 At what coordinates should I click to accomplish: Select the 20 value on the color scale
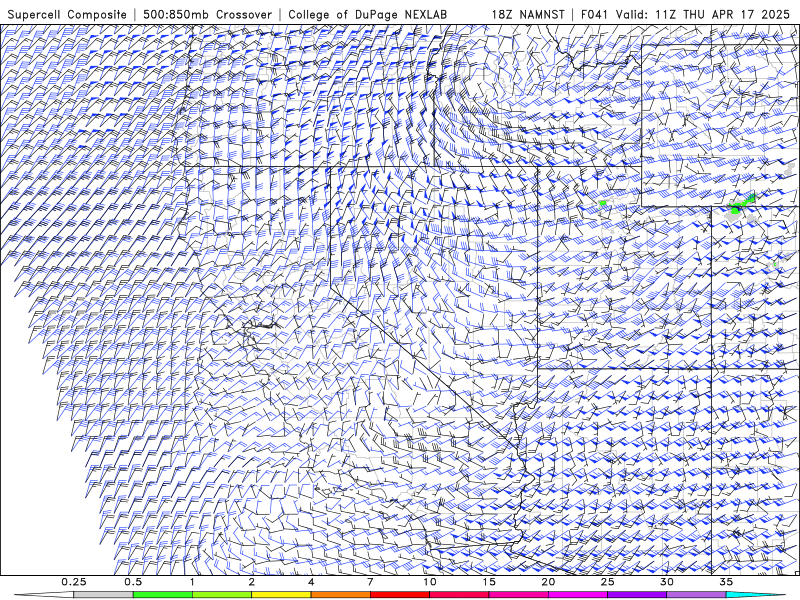pyautogui.click(x=548, y=582)
